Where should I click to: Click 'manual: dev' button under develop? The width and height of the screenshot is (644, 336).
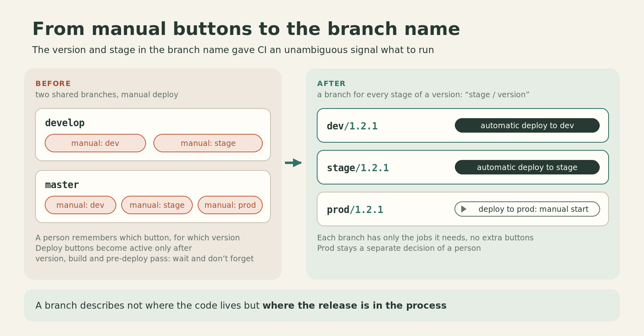[95, 143]
